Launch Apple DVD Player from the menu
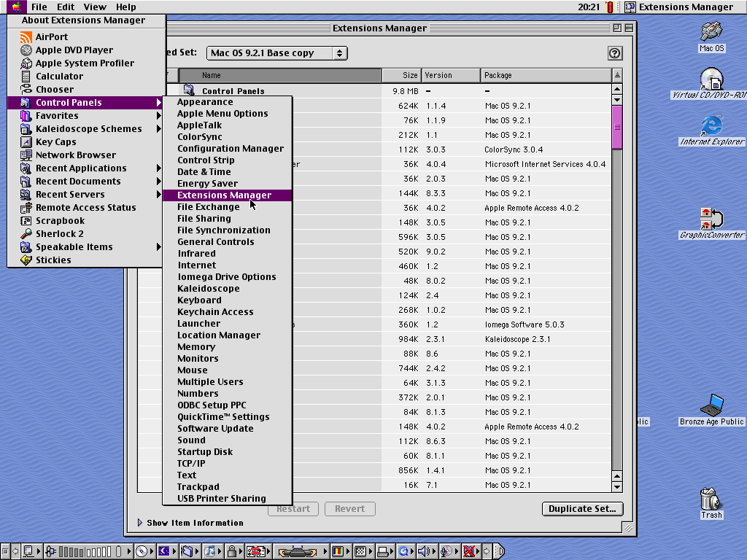 [74, 50]
